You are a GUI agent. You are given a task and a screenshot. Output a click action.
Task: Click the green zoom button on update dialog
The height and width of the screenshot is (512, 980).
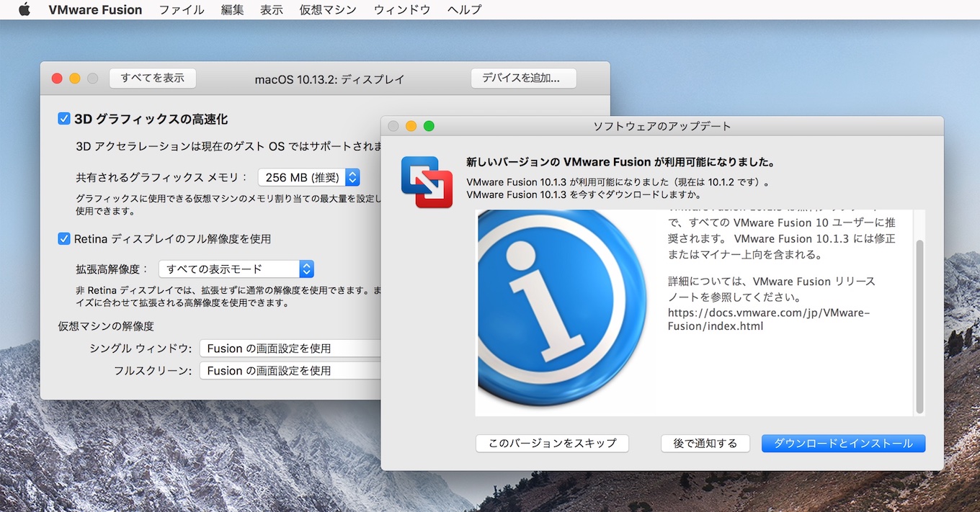tap(429, 126)
